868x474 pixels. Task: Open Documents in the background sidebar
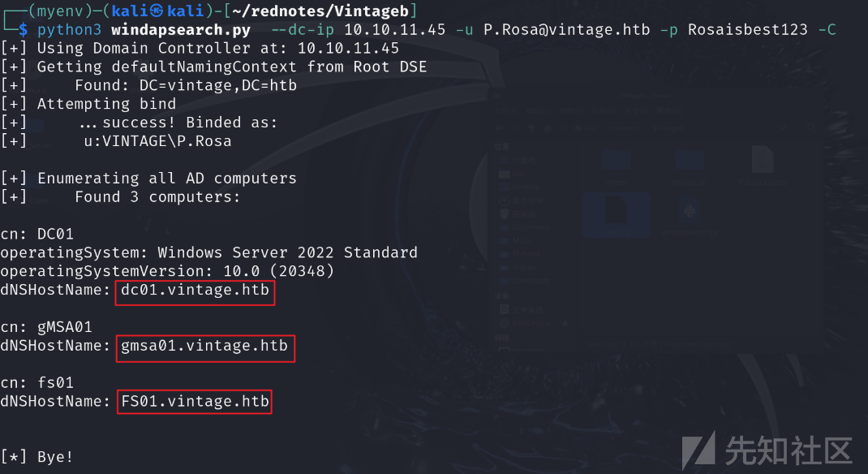pos(525,227)
